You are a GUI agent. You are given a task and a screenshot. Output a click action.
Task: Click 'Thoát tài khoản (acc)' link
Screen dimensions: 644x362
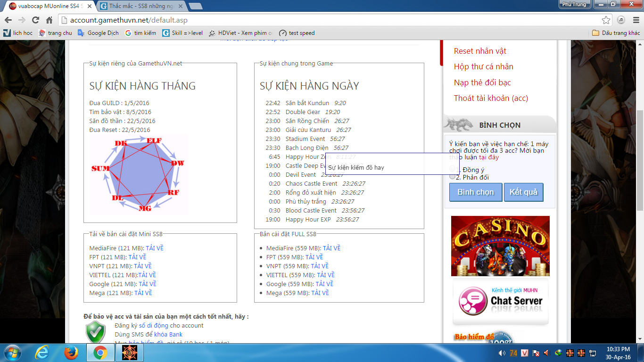click(491, 98)
